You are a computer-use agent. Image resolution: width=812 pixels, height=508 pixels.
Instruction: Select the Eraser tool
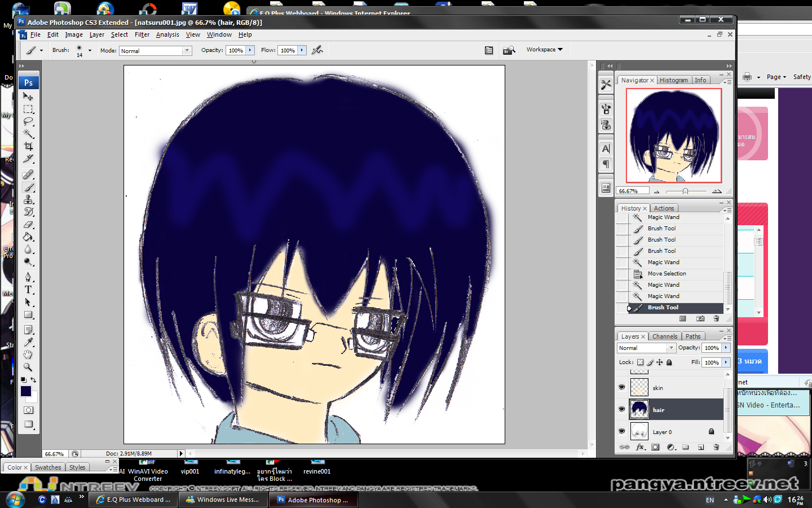coord(28,225)
